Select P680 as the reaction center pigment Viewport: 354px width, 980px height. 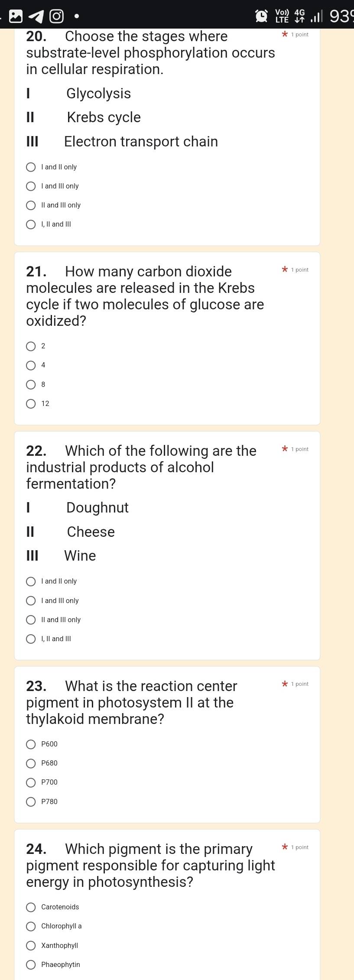pyautogui.click(x=31, y=763)
